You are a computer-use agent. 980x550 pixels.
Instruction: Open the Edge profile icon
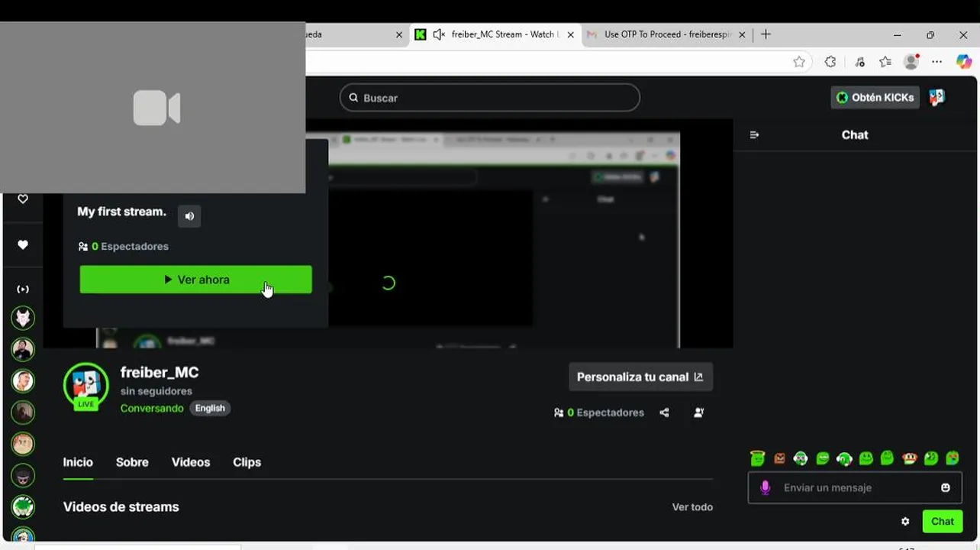911,62
